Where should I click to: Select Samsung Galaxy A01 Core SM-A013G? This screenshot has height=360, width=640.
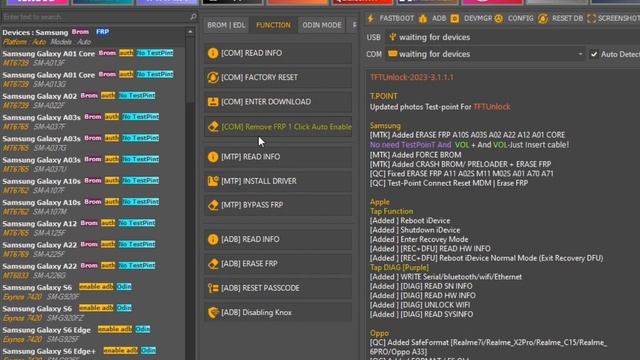pyautogui.click(x=93, y=79)
